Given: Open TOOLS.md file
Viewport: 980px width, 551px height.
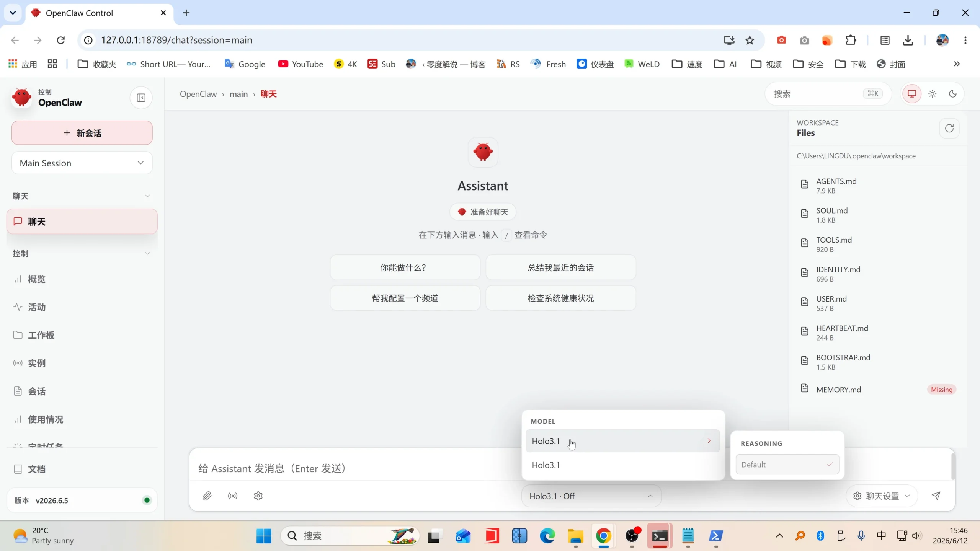Looking at the screenshot, I should 878,244.
